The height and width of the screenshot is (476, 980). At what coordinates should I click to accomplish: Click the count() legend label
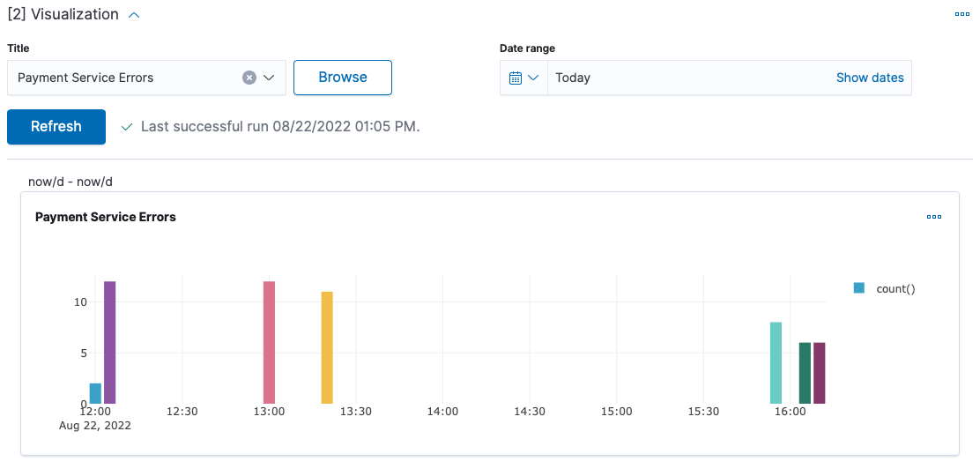click(x=895, y=288)
